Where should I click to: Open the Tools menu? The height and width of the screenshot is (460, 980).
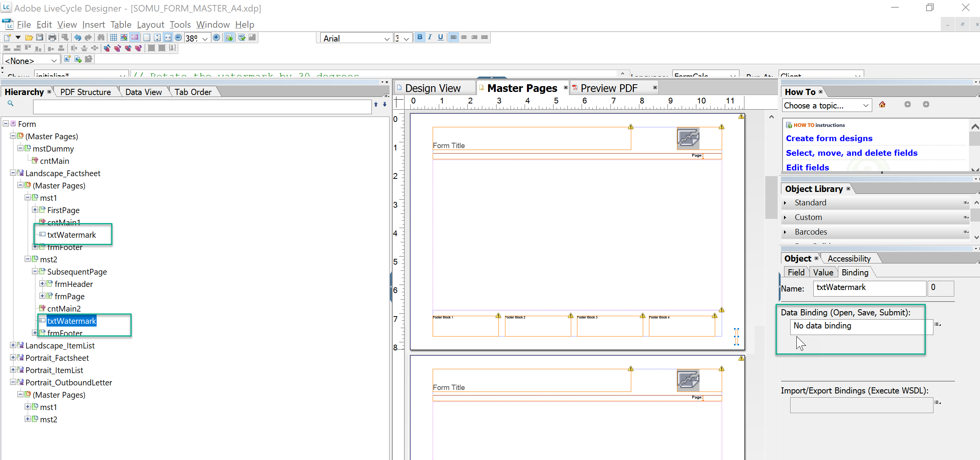pyautogui.click(x=180, y=25)
